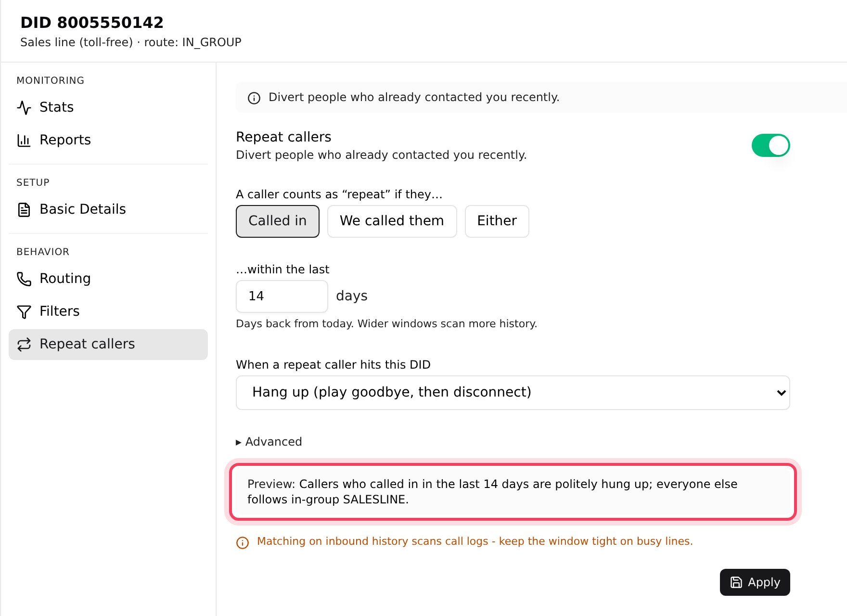847x616 pixels.
Task: Click the Repeat callers loop icon
Action: coord(24,344)
